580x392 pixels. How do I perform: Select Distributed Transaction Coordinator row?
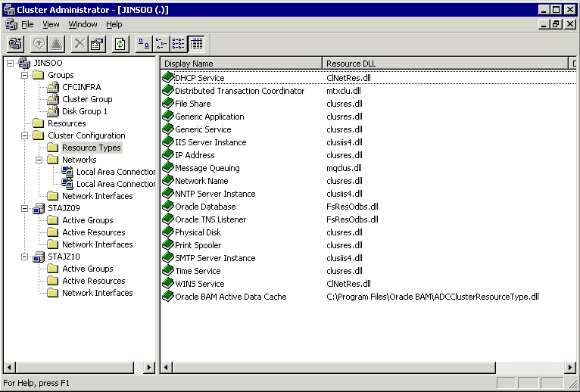(x=240, y=91)
